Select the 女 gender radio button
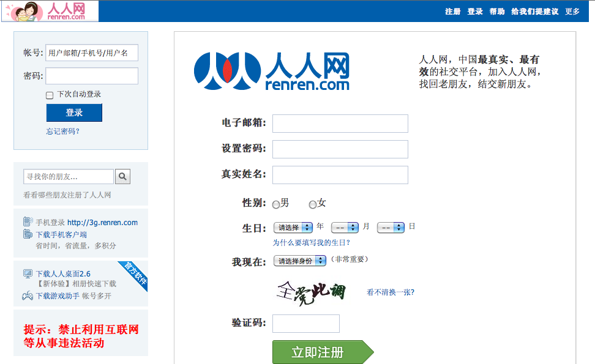The height and width of the screenshot is (364, 595). point(313,204)
